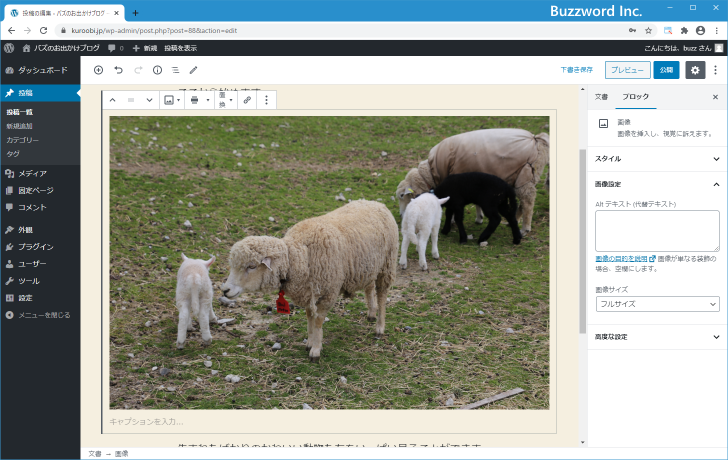Toggle the settings sidebar gear button
728x460 pixels.
696,70
